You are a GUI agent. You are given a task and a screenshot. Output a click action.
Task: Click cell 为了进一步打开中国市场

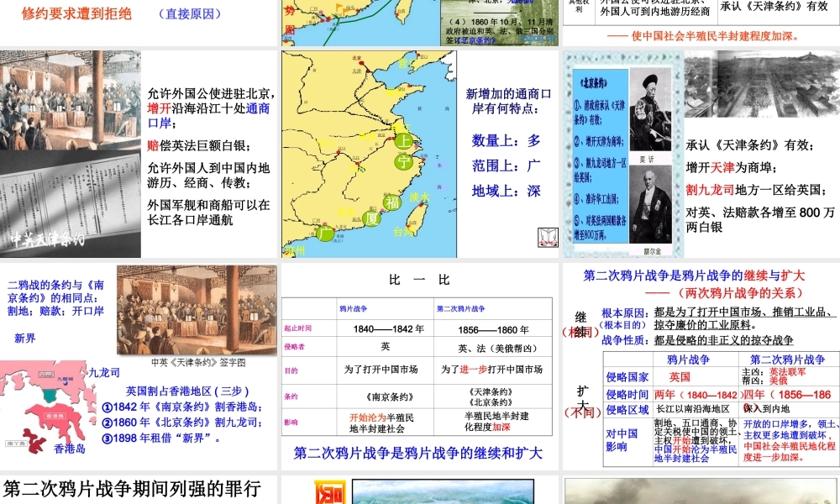(x=491, y=370)
